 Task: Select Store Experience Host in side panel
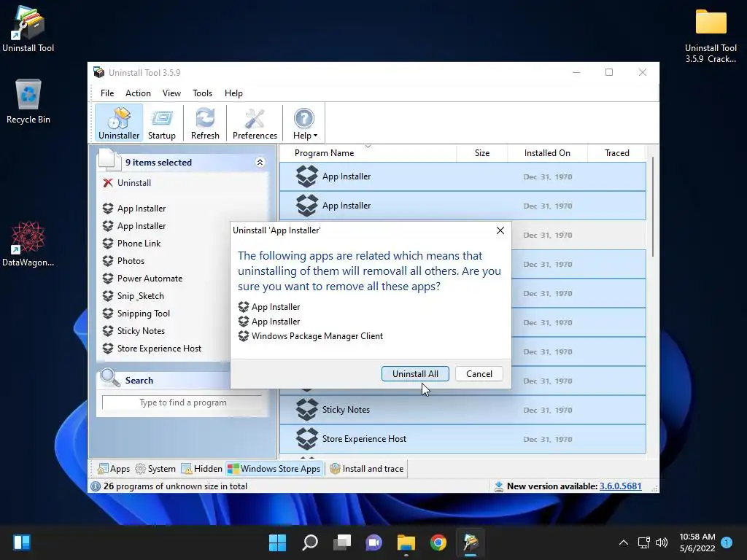point(159,349)
